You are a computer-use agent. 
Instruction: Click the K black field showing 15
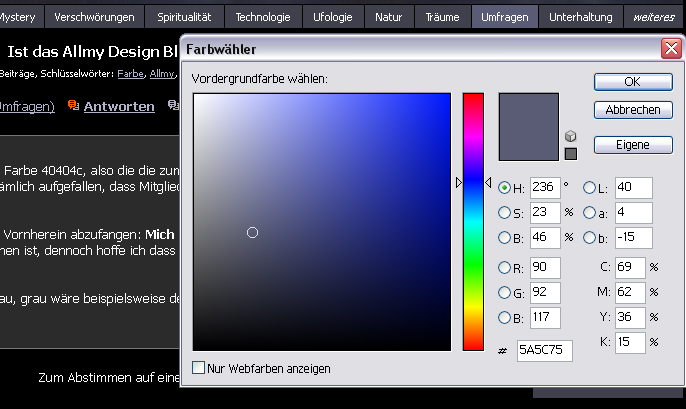[x=630, y=342]
